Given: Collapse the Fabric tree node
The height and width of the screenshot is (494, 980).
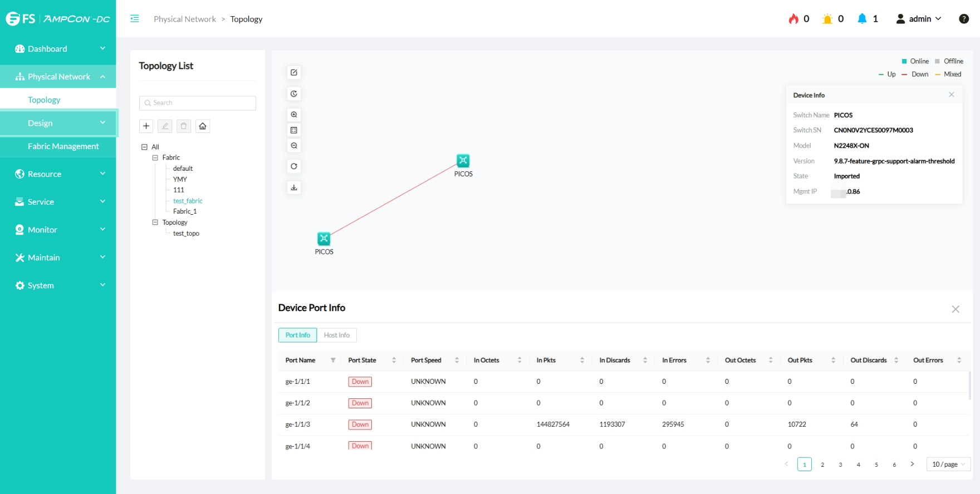Looking at the screenshot, I should click(155, 158).
